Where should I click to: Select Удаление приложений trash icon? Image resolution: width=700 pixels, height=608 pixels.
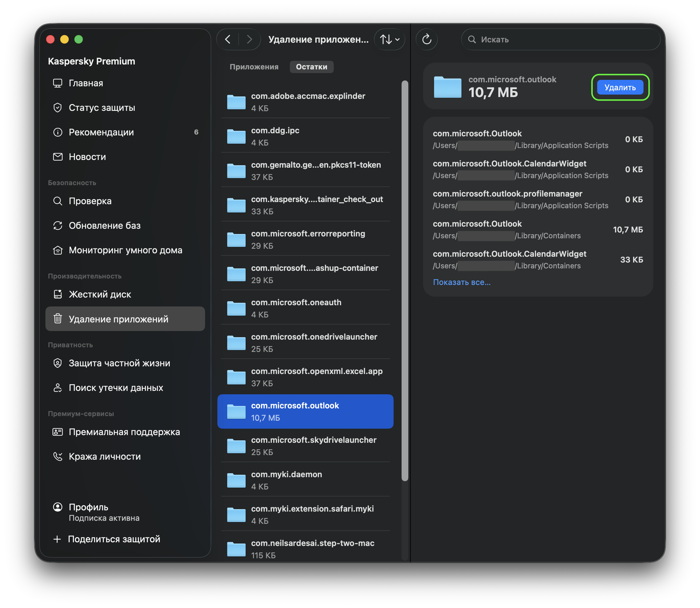pos(58,319)
